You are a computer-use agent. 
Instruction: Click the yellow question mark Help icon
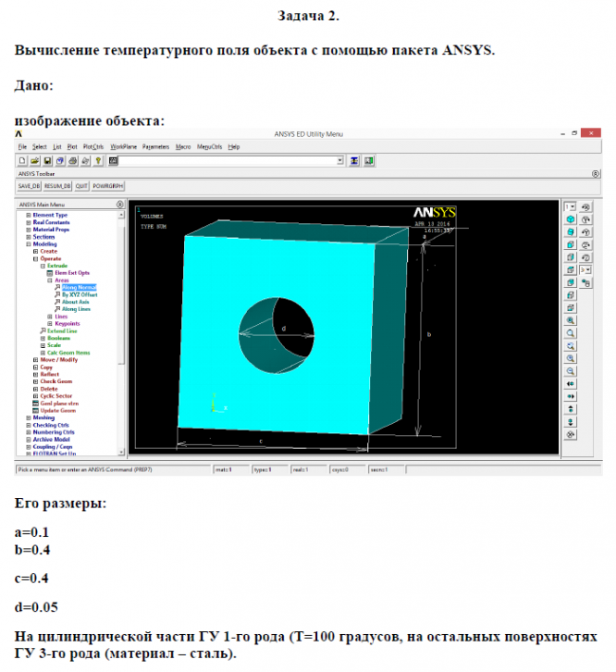98,161
